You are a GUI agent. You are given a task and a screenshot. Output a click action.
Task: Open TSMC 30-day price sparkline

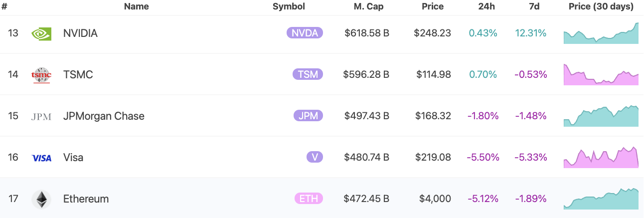coord(601,74)
